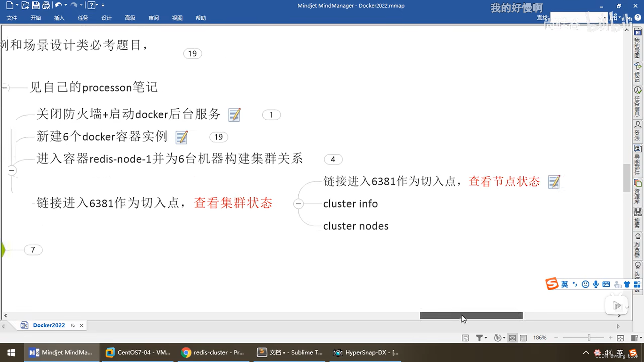
Task: Open the New document dropdown arrow
Action: click(17, 5)
